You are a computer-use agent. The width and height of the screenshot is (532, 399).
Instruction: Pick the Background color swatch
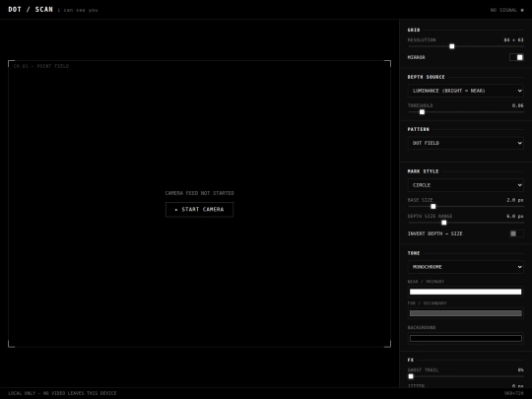click(465, 338)
